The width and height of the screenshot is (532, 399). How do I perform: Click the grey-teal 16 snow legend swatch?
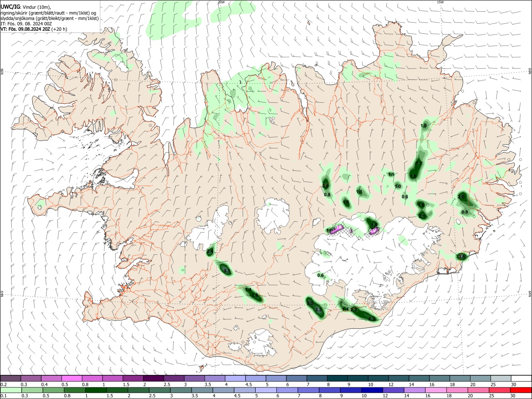pos(439,378)
